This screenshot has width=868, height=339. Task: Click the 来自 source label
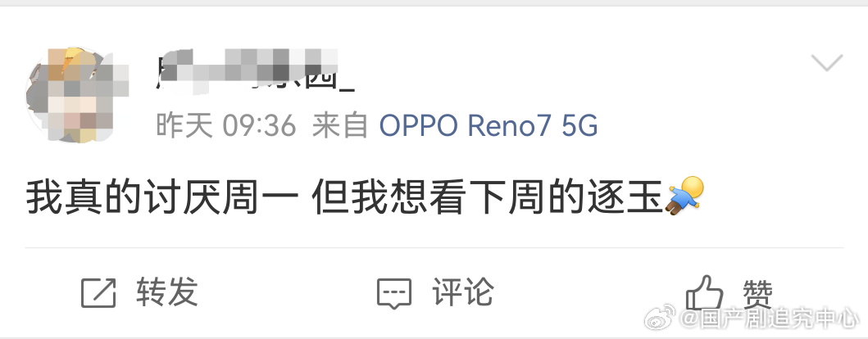pyautogui.click(x=340, y=126)
